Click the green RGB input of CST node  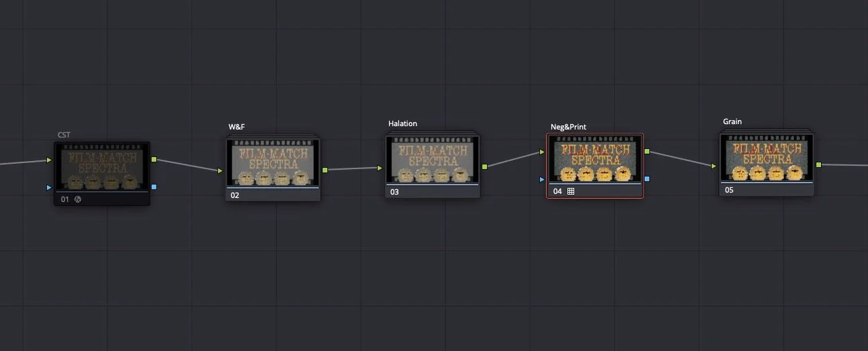[x=49, y=160]
